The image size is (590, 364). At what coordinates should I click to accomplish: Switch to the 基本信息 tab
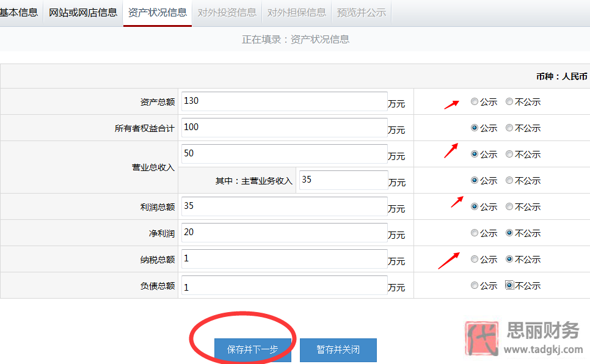(19, 12)
